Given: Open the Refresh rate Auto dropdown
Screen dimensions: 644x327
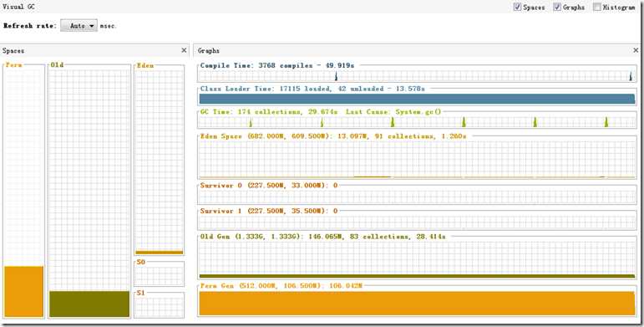Looking at the screenshot, I should (x=79, y=25).
